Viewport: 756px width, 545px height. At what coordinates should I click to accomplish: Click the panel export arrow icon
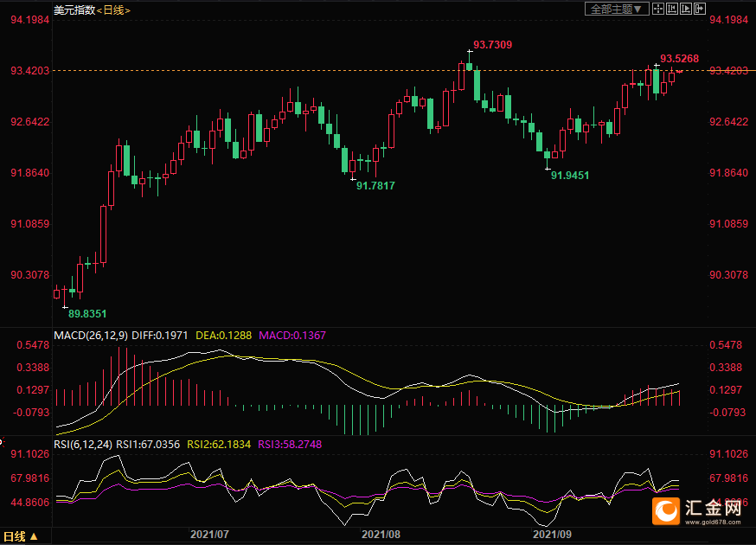pyautogui.click(x=700, y=9)
